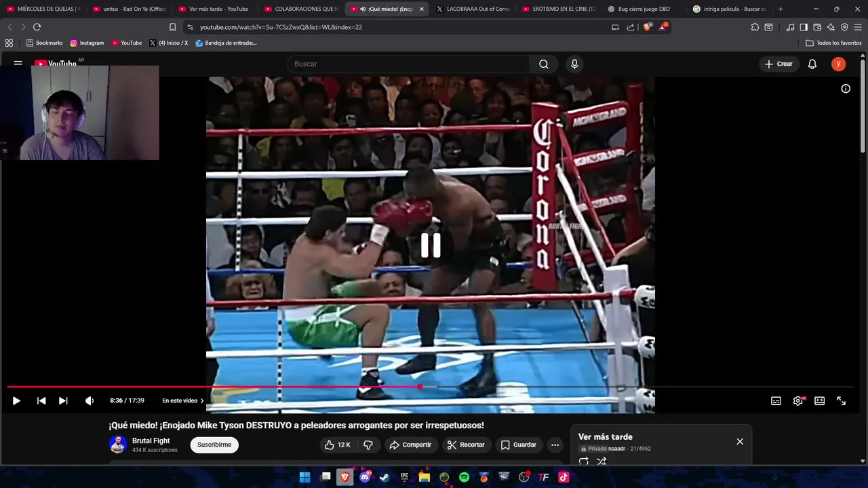868x488 pixels.
Task: Open 'Todos los favoritos' folder
Action: 833,43
